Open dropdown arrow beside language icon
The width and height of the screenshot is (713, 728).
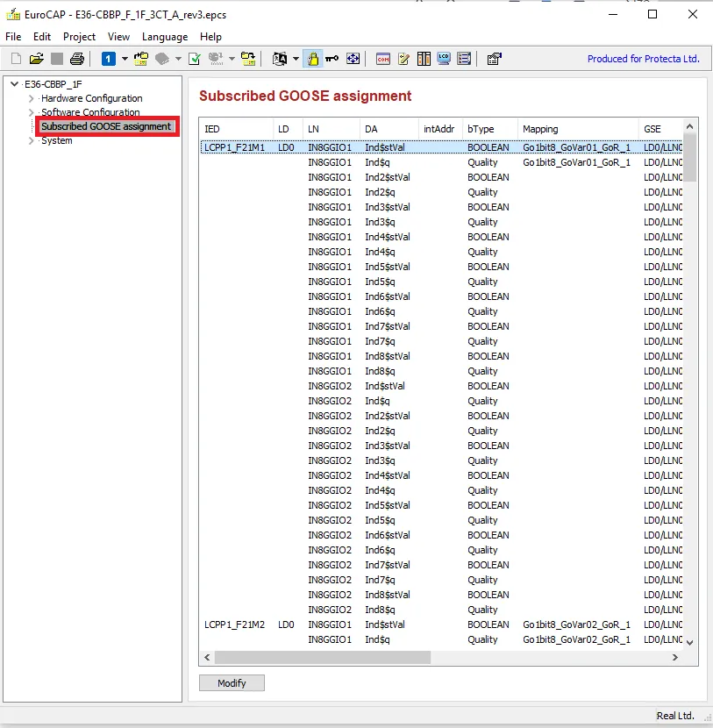pyautogui.click(x=296, y=59)
